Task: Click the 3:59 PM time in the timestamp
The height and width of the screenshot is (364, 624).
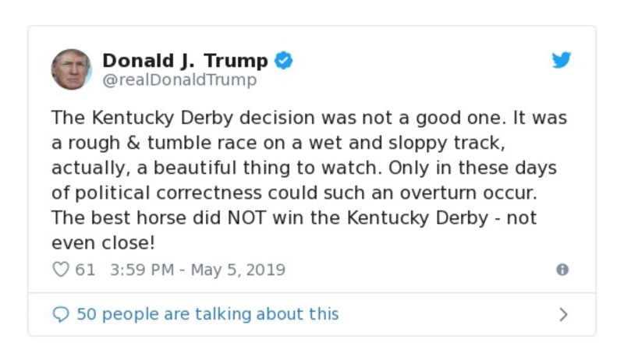Action: click(x=141, y=270)
